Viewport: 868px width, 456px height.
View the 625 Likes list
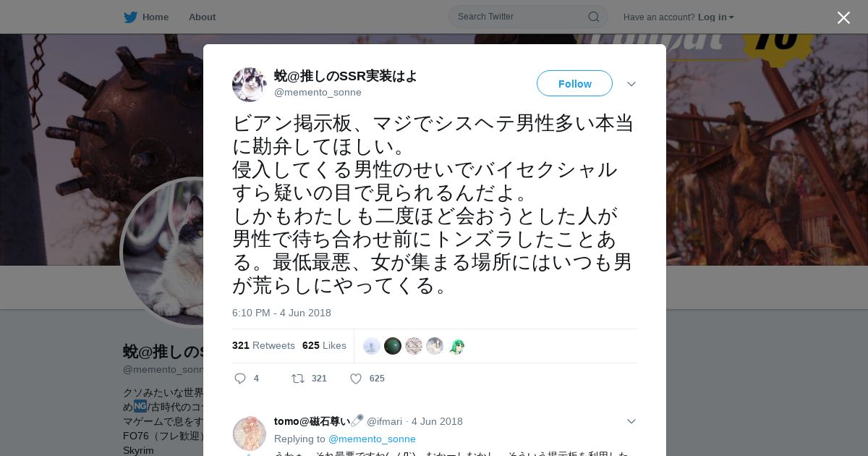tap(324, 345)
